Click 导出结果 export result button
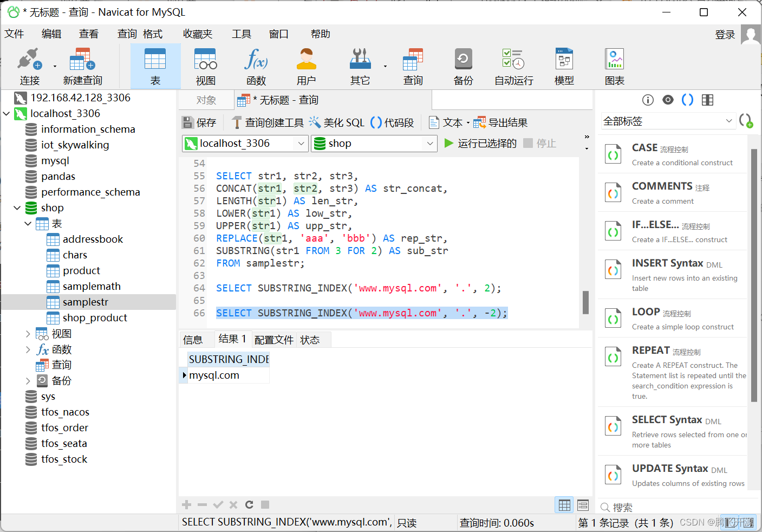The height and width of the screenshot is (532, 762). click(500, 122)
